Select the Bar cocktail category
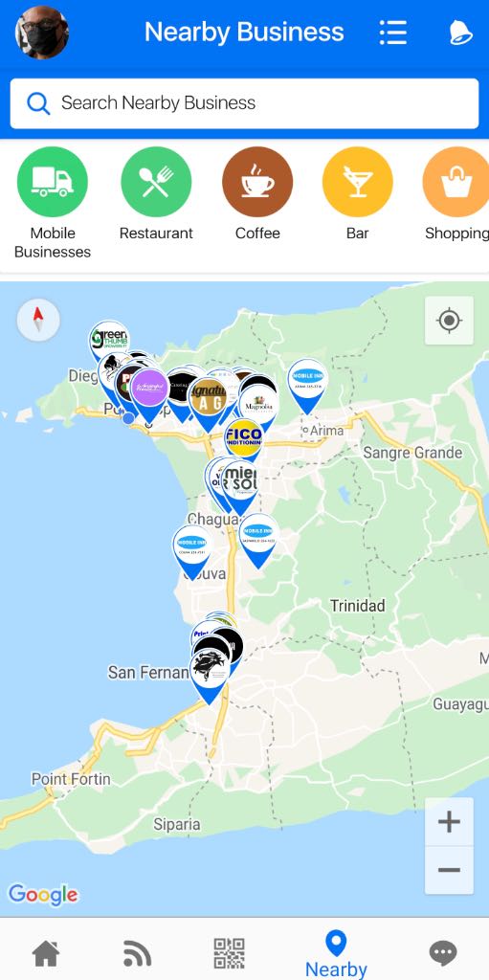The width and height of the screenshot is (489, 980). point(358,182)
